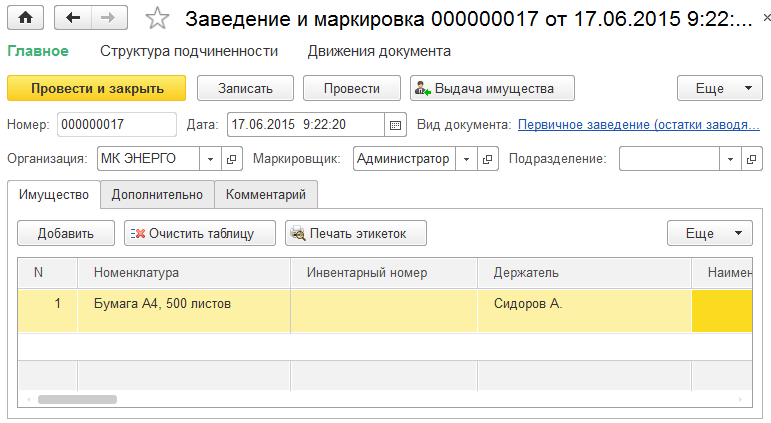The width and height of the screenshot is (771, 423).
Task: Click Очистить таблицу button
Action: click(200, 233)
